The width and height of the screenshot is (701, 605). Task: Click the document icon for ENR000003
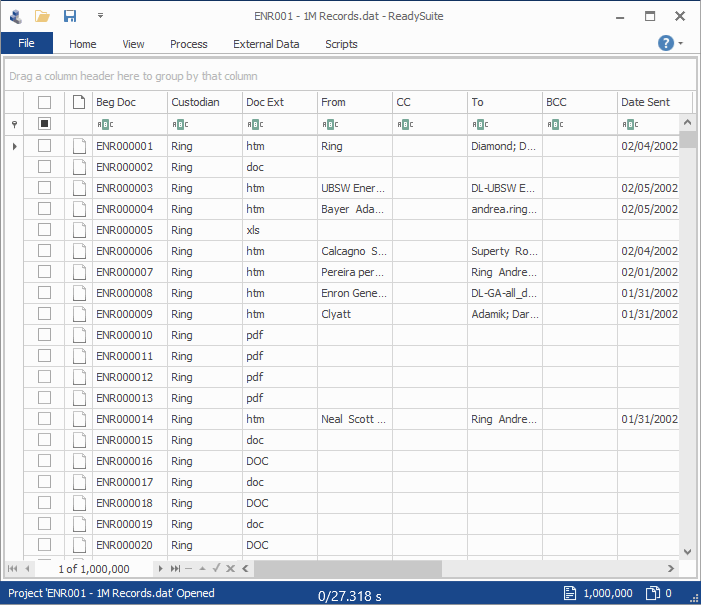79,188
